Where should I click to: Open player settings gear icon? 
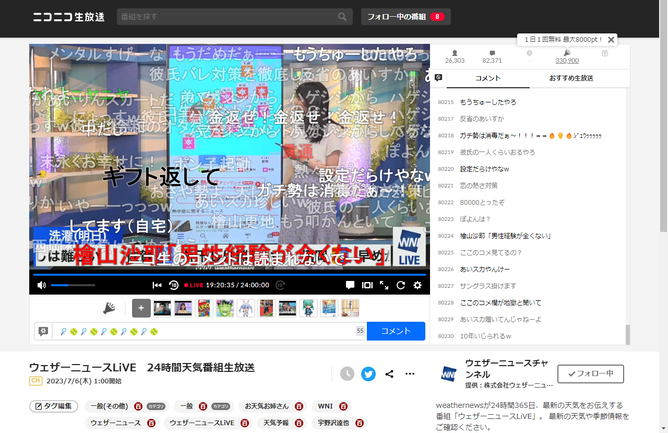(x=418, y=285)
